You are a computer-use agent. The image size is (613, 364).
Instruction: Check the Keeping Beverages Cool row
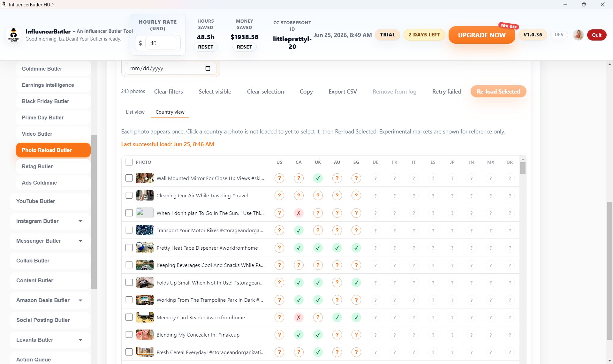point(129,265)
